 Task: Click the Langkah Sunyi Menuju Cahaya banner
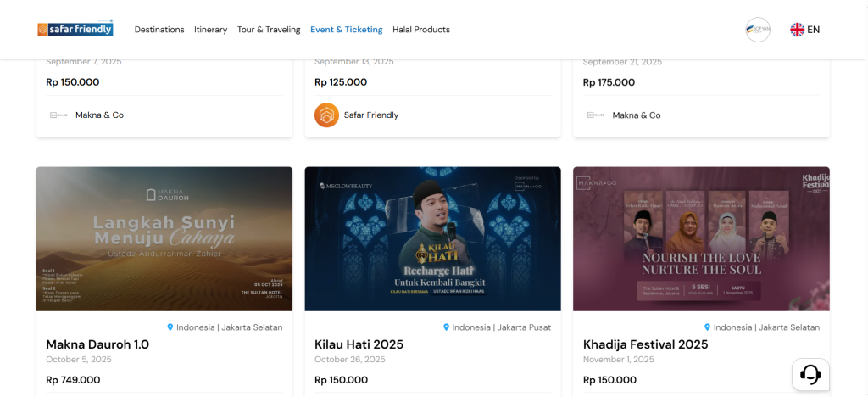(164, 238)
